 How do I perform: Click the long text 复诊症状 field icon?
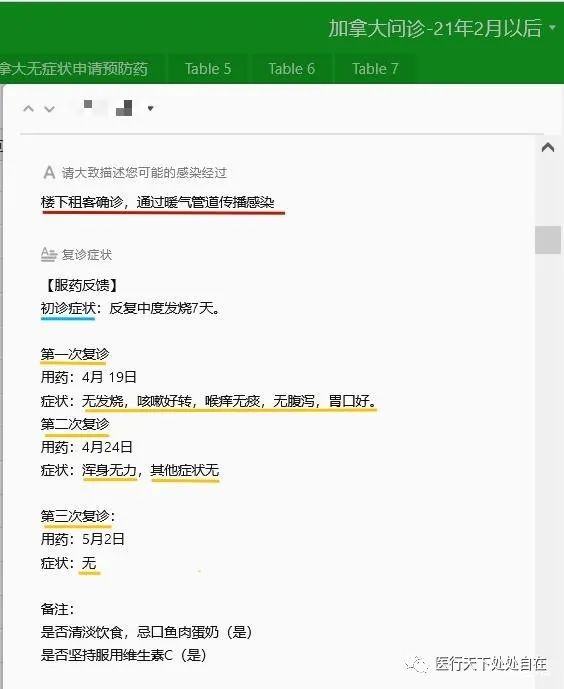coord(49,254)
